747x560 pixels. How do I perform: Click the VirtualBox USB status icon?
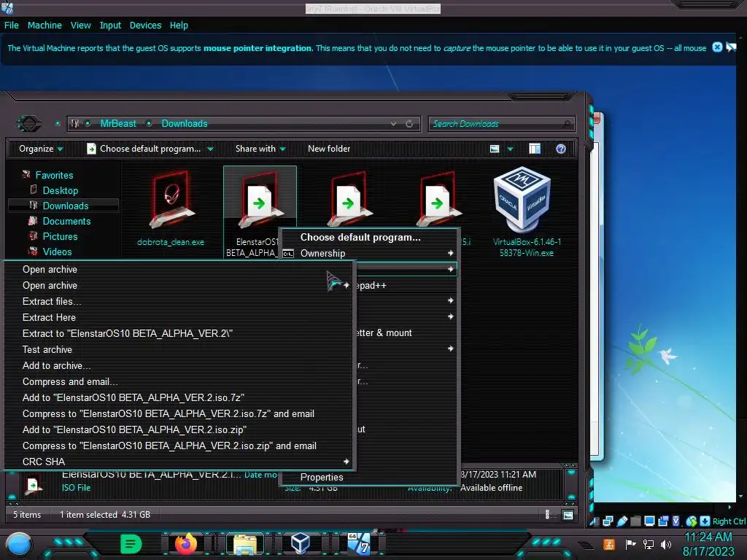click(622, 521)
